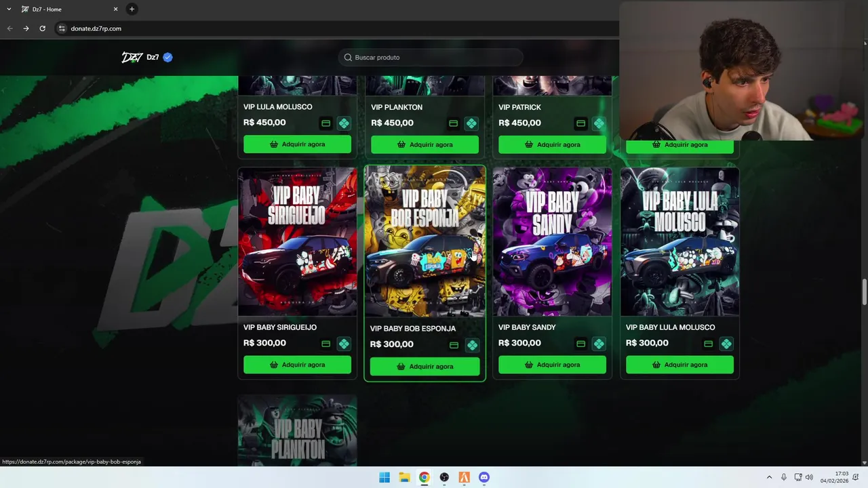
Task: Open the VIP BABY BOB ESPONJA product image
Action: 425,242
